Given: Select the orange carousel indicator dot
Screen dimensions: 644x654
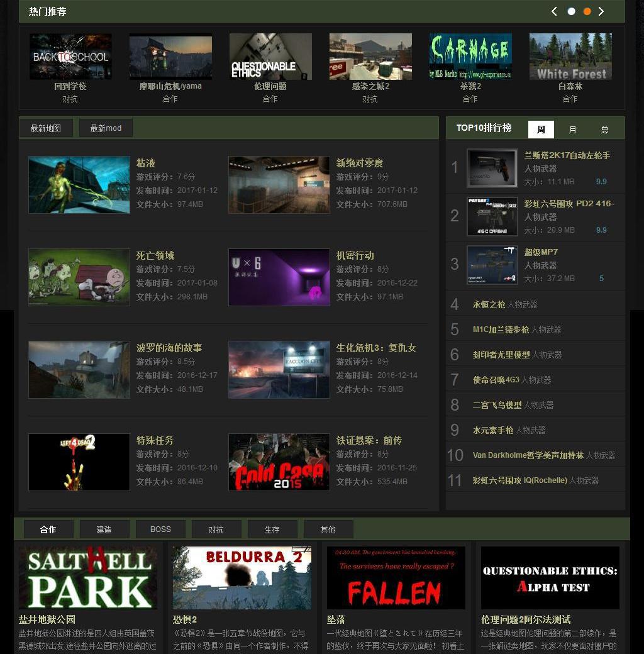Looking at the screenshot, I should 587,11.
